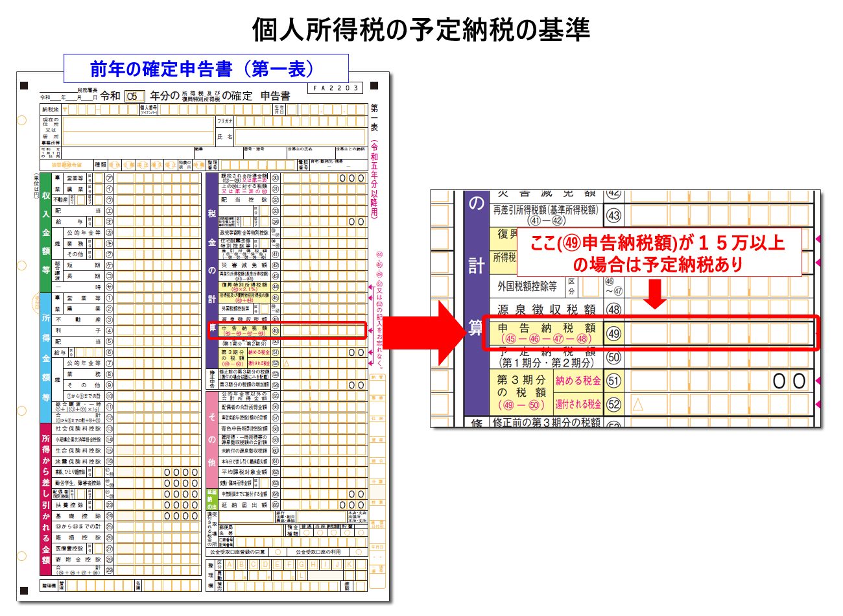
Task: Click the black square marker beside FA2203
Action: 374,86
